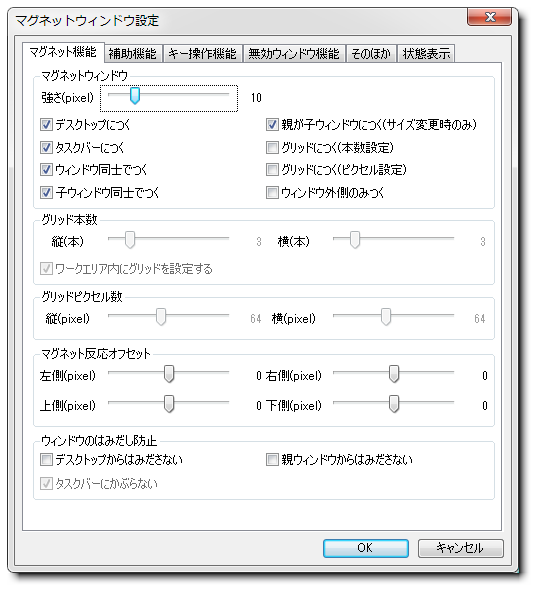Screen dimensions: 538x592
Task: Enable 親ウィンドウからはみださない checkbox
Action: 272,459
